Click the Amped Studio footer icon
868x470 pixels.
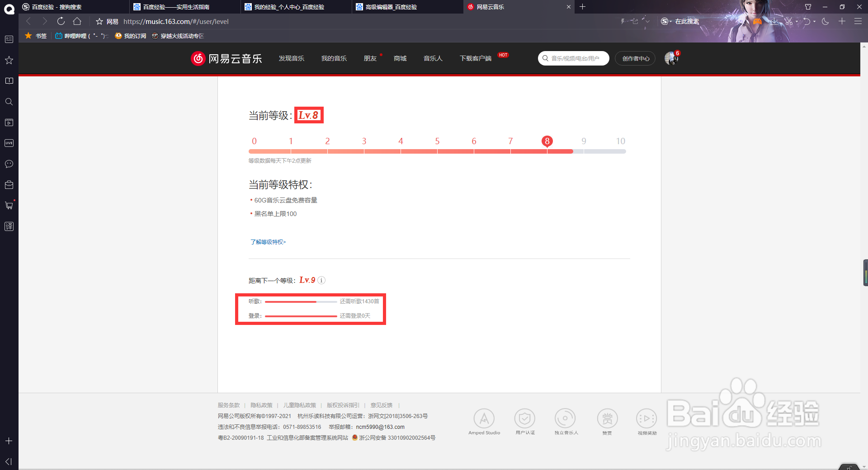pos(484,418)
